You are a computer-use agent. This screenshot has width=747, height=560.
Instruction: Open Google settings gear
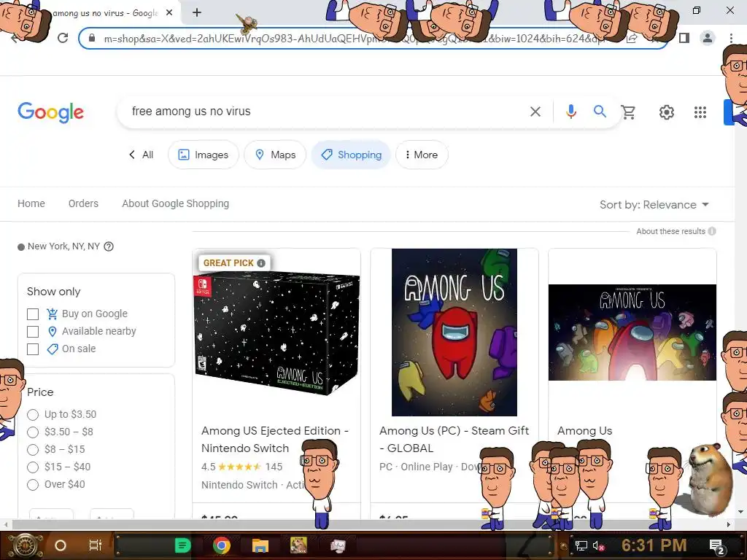667,112
